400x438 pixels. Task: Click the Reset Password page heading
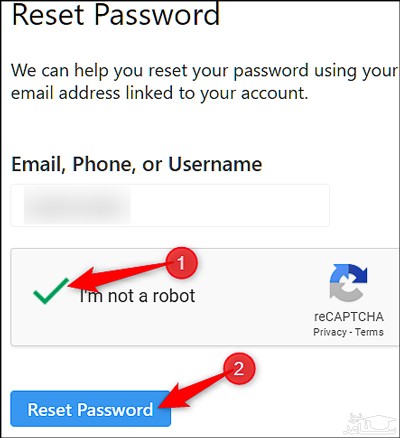pyautogui.click(x=116, y=14)
